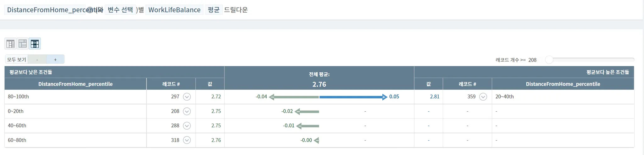The image size is (644, 155).
Task: Click the blue 0.05 arrow bar
Action: 353,97
